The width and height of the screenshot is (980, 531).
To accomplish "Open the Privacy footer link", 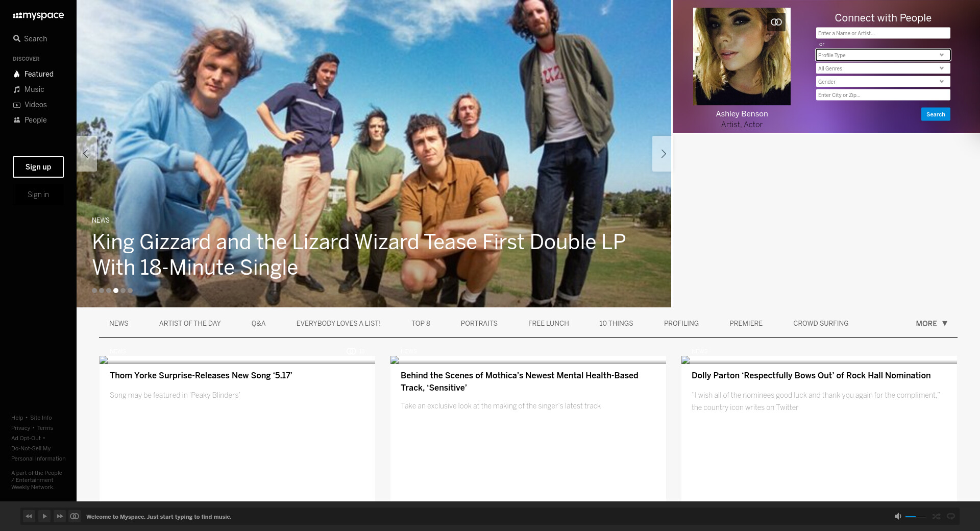I will 21,428.
